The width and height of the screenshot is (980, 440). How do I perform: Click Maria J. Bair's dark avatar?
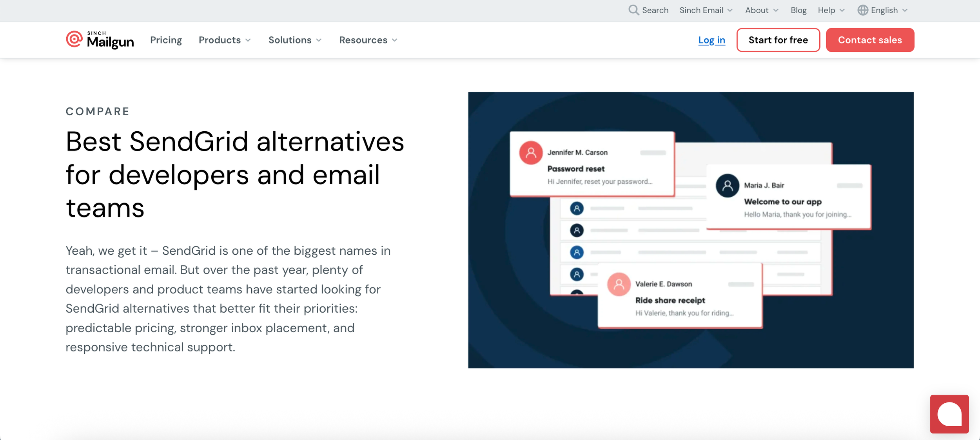727,186
